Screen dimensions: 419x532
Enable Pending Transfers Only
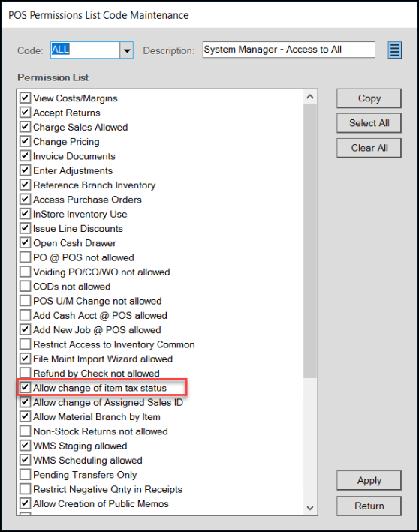point(25,474)
